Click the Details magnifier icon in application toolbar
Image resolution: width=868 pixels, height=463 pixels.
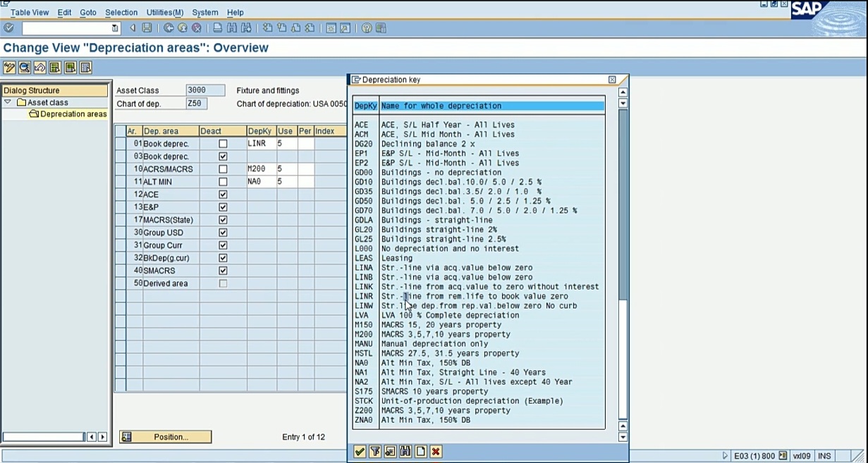[x=25, y=68]
